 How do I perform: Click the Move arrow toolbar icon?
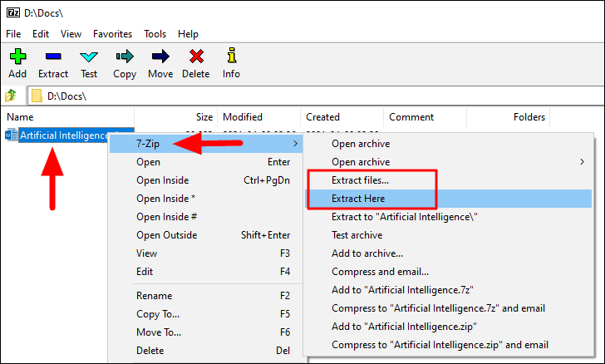160,57
